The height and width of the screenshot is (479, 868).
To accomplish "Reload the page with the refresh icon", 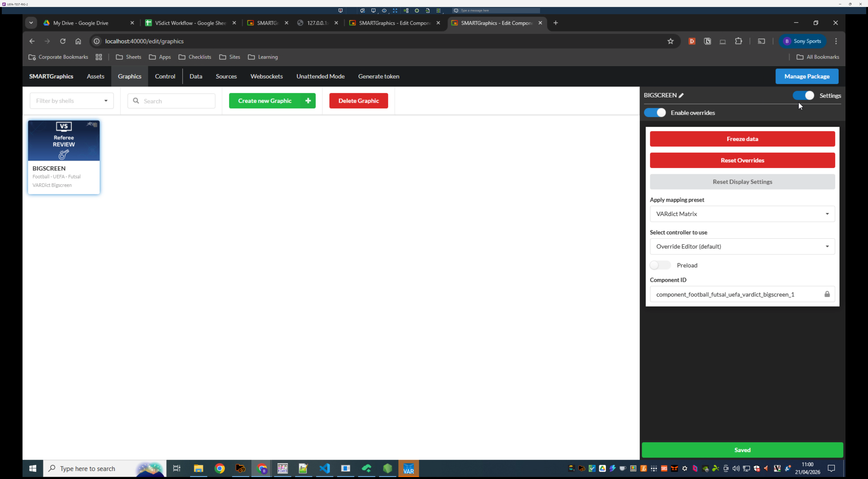I will point(63,41).
